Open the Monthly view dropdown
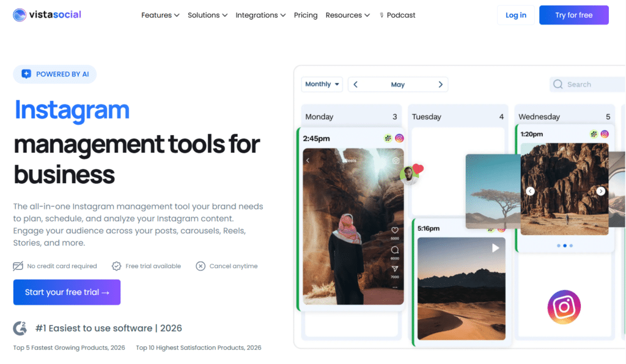Viewport: 626px width, 364px height. tap(322, 84)
